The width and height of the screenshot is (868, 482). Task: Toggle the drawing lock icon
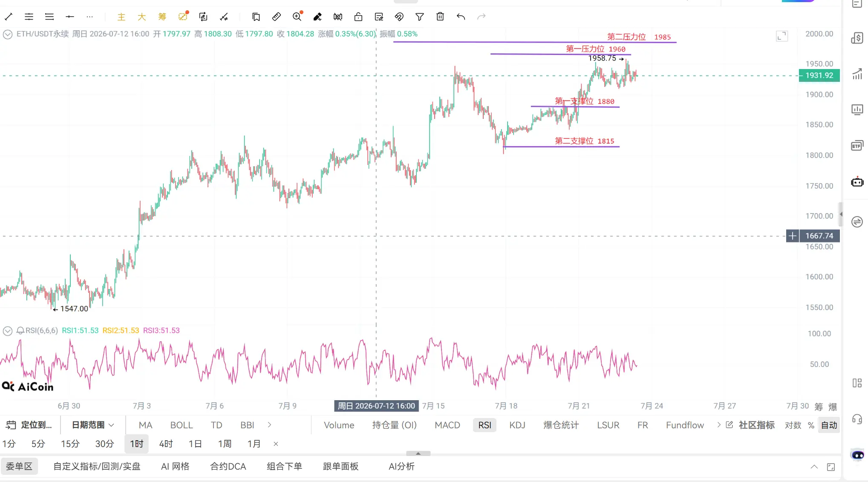(358, 17)
